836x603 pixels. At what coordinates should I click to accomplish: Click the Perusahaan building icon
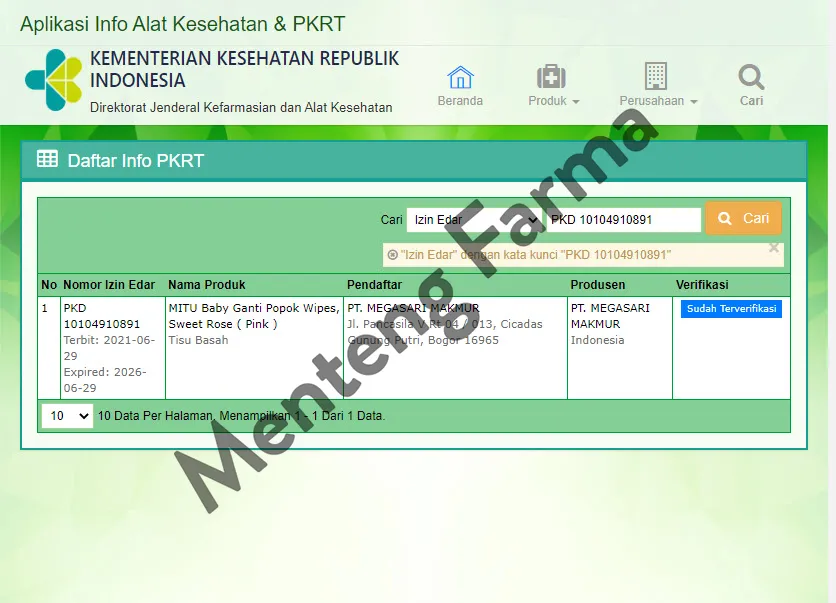(655, 76)
